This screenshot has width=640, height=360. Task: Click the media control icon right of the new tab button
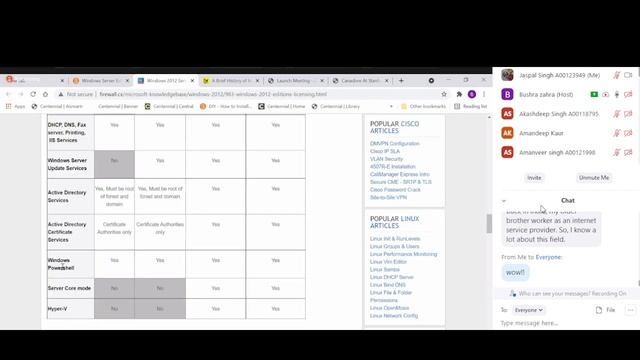pyautogui.click(x=431, y=81)
